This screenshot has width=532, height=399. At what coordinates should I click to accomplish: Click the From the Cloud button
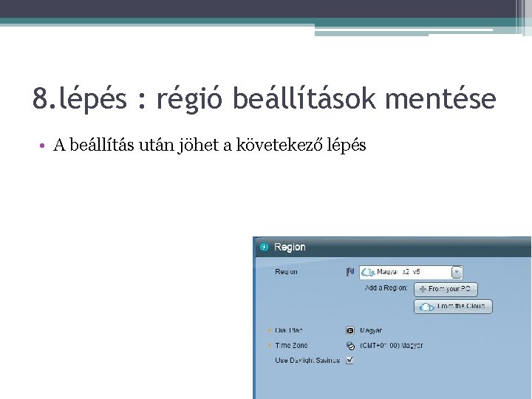coord(453,307)
